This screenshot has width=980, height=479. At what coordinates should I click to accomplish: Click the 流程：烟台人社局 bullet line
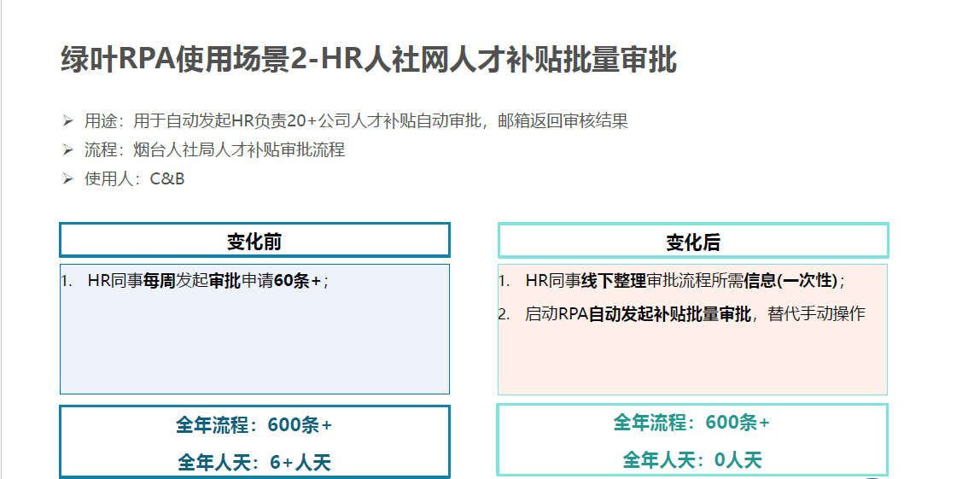[x=214, y=150]
